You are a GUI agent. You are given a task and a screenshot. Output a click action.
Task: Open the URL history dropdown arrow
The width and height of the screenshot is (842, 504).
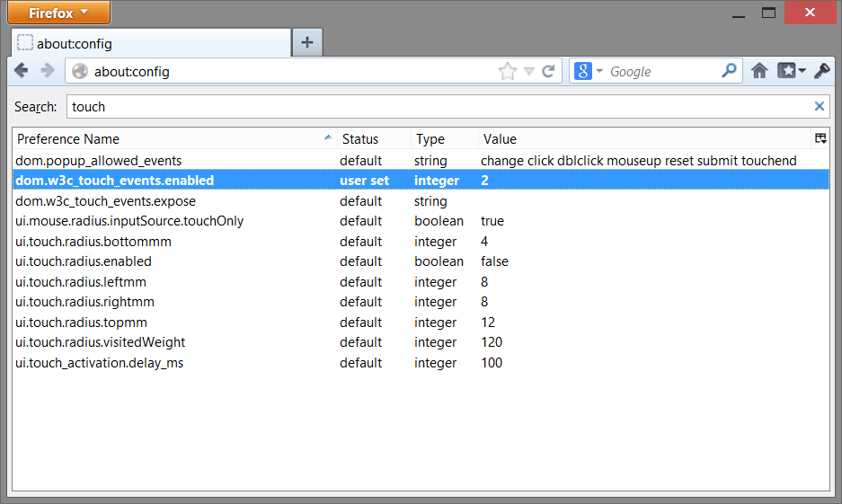(529, 71)
